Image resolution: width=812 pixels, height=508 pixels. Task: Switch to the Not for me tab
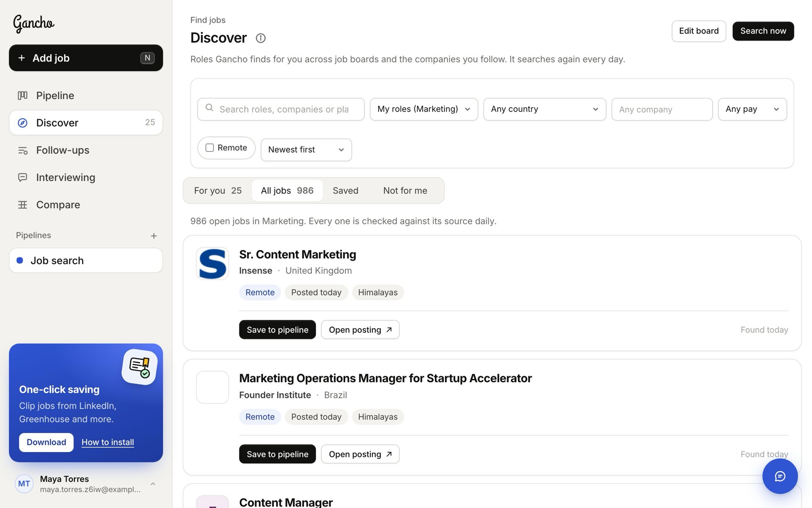pos(405,191)
